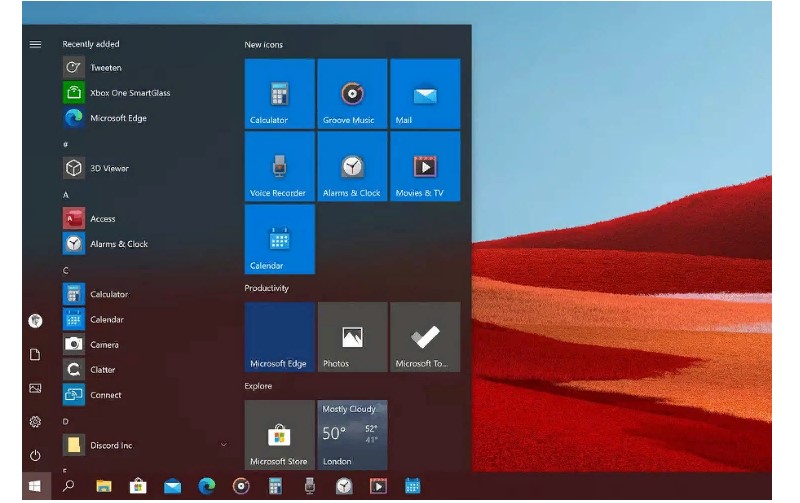Open the Photos tile
This screenshot has width=800, height=503.
(x=352, y=338)
